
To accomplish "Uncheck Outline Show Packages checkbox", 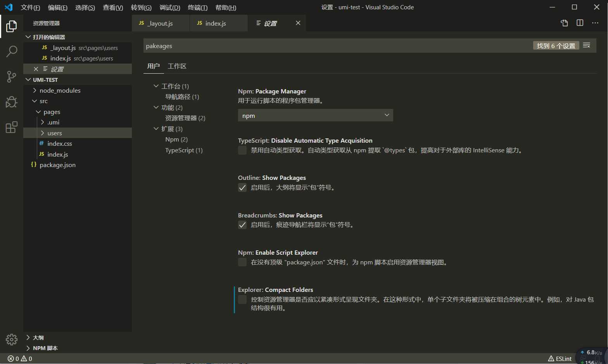I will point(242,188).
